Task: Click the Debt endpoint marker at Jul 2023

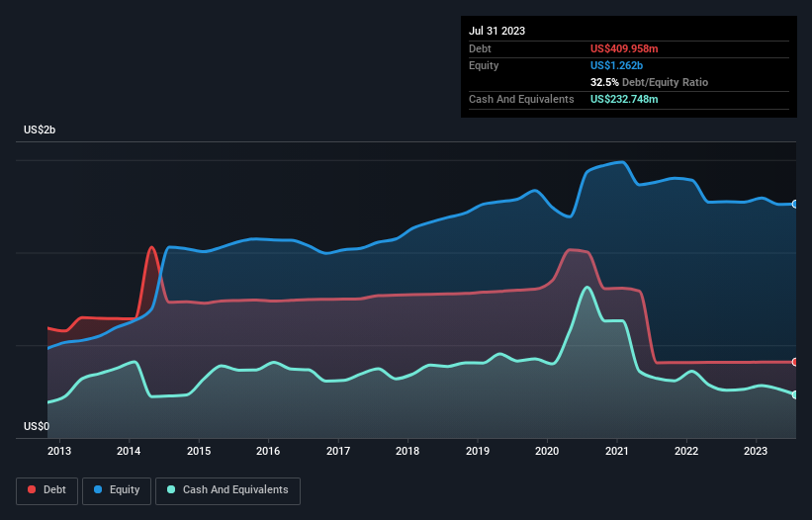Action: click(795, 362)
